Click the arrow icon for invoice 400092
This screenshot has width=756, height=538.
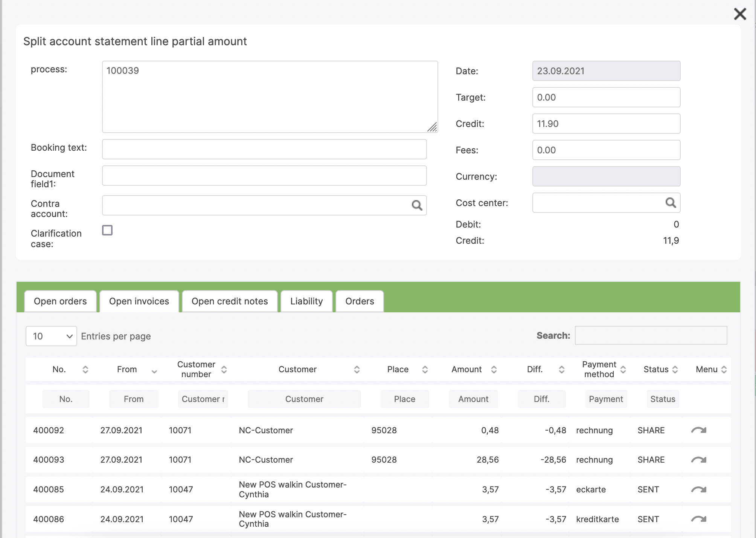pyautogui.click(x=698, y=430)
